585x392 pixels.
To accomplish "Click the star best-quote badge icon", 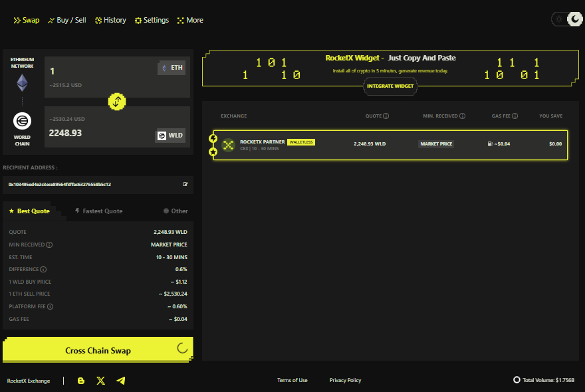I will [x=213, y=151].
